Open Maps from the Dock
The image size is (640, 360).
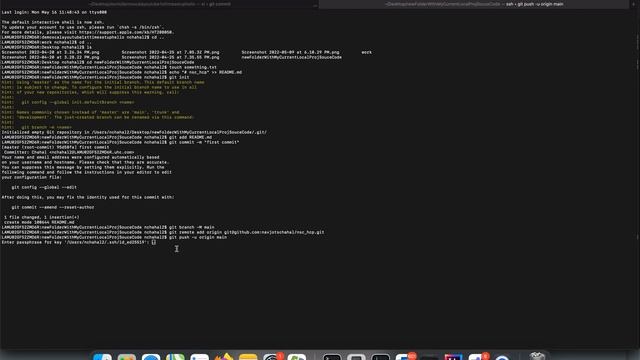coord(175,358)
